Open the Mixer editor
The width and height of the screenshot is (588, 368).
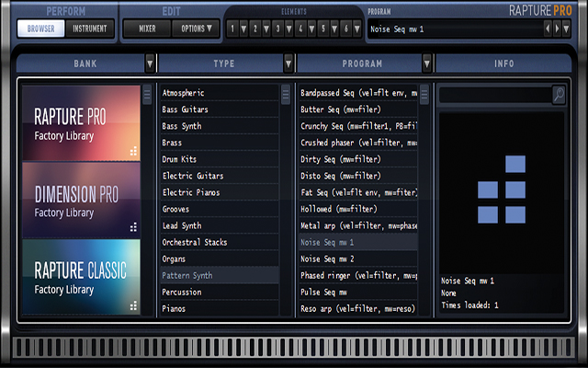point(147,29)
